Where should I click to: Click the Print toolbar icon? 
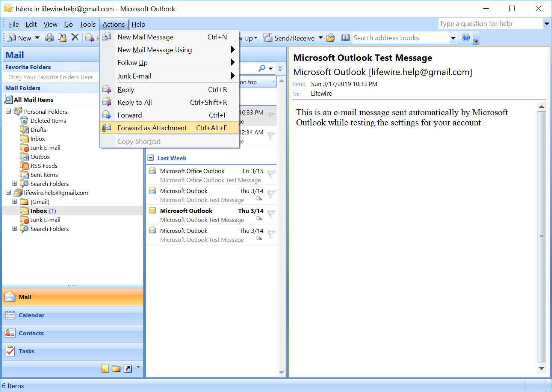(x=49, y=38)
